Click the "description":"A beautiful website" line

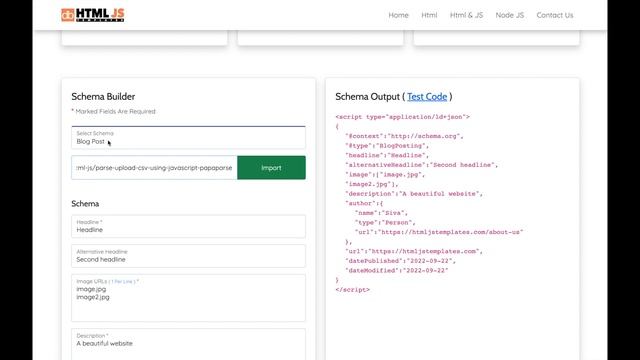[414, 194]
